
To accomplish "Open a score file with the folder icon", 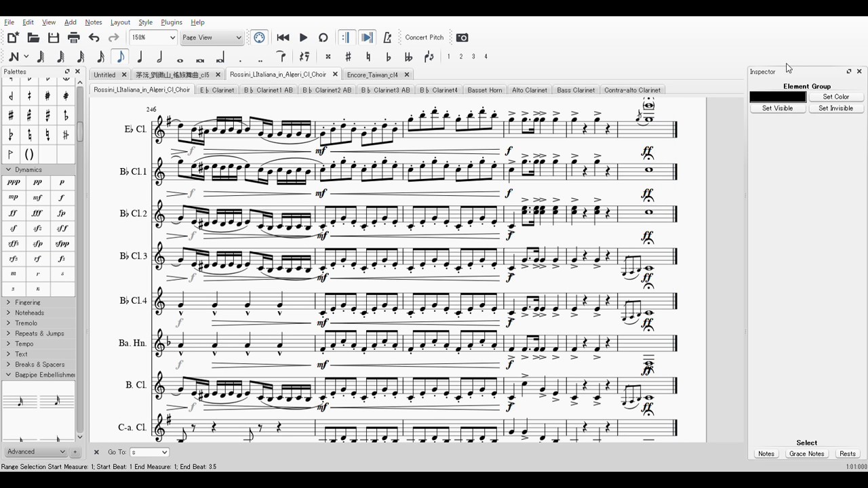I will [x=33, y=37].
